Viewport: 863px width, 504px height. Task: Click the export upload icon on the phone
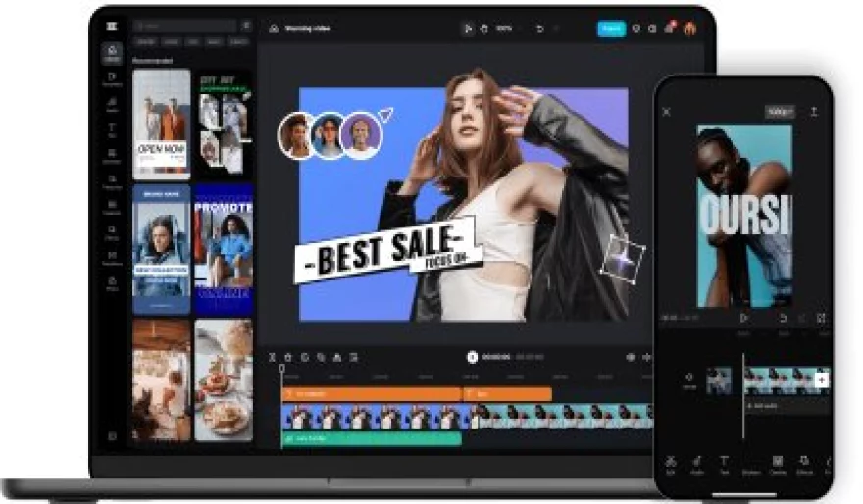click(x=813, y=112)
